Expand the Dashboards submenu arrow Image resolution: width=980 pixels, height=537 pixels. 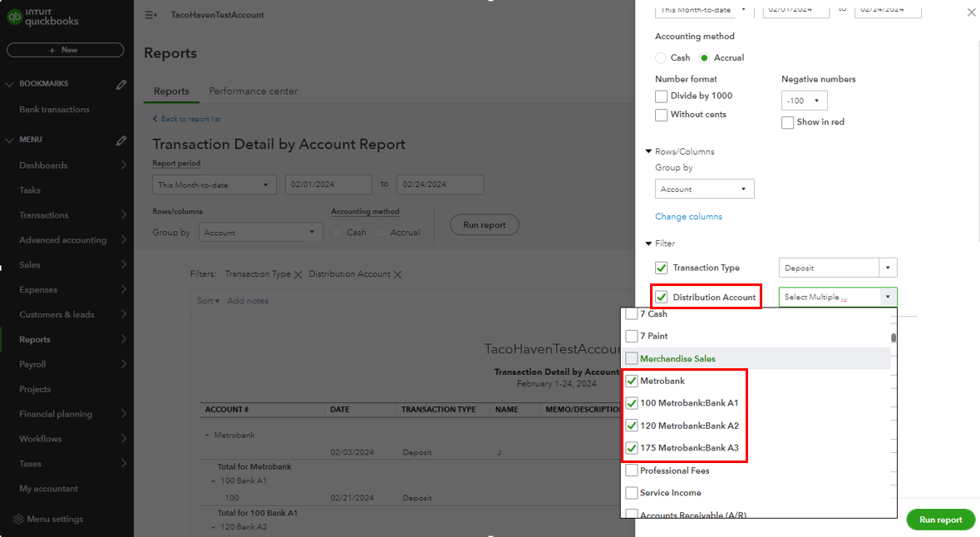(x=123, y=165)
